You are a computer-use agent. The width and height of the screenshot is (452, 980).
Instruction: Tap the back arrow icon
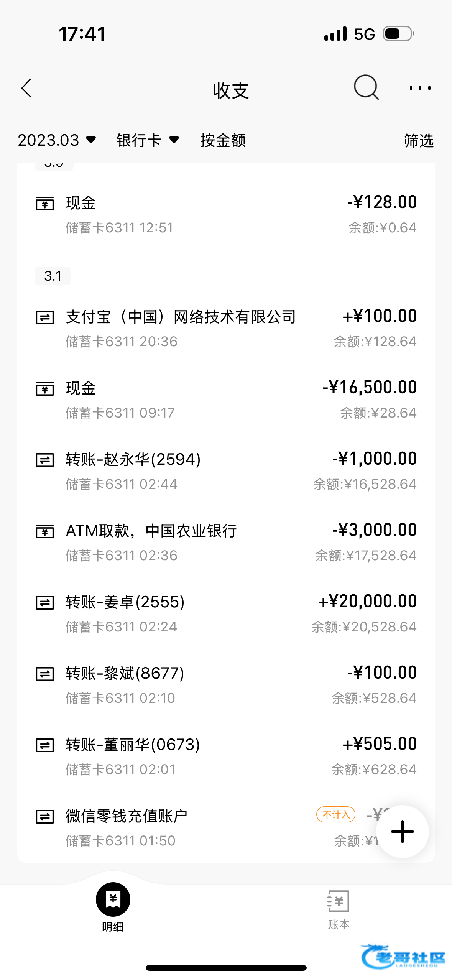click(26, 89)
